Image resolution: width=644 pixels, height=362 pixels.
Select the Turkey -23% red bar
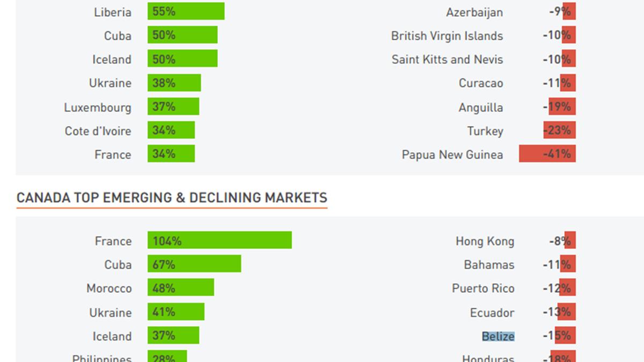[559, 130]
